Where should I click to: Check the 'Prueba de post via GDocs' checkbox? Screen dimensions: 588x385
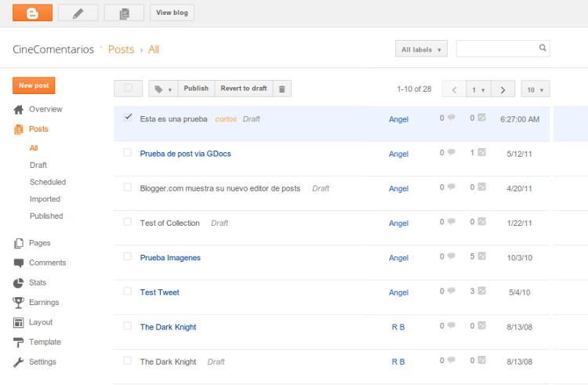(x=128, y=153)
